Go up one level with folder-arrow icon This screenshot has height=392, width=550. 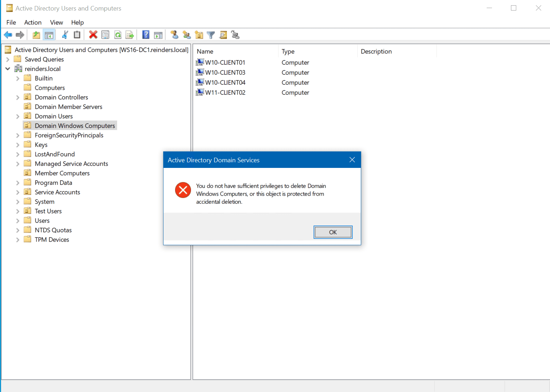36,35
